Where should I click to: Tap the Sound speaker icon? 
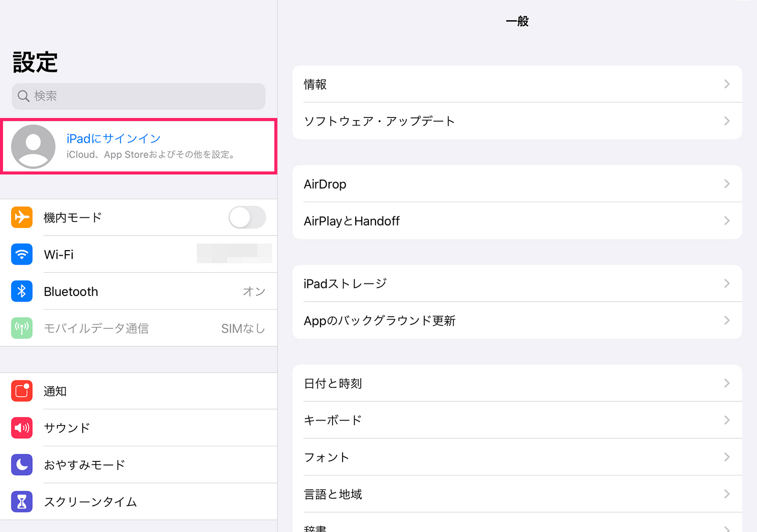(x=22, y=428)
